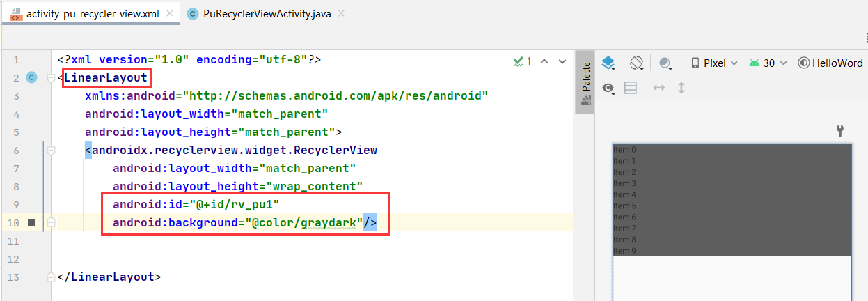The height and width of the screenshot is (301, 868).
Task: Select 'Item 8' row in layout preview
Action: (x=732, y=240)
